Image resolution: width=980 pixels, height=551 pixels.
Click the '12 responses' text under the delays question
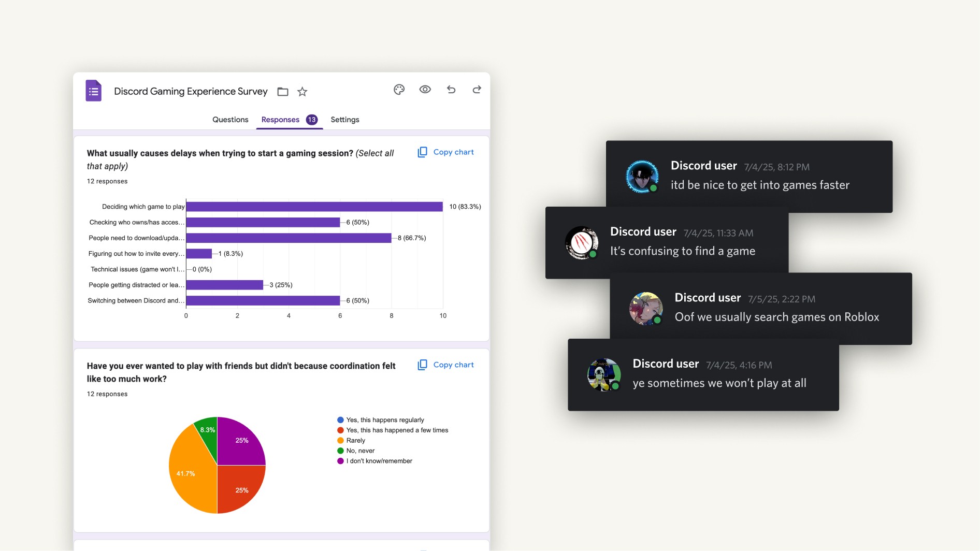[107, 181]
